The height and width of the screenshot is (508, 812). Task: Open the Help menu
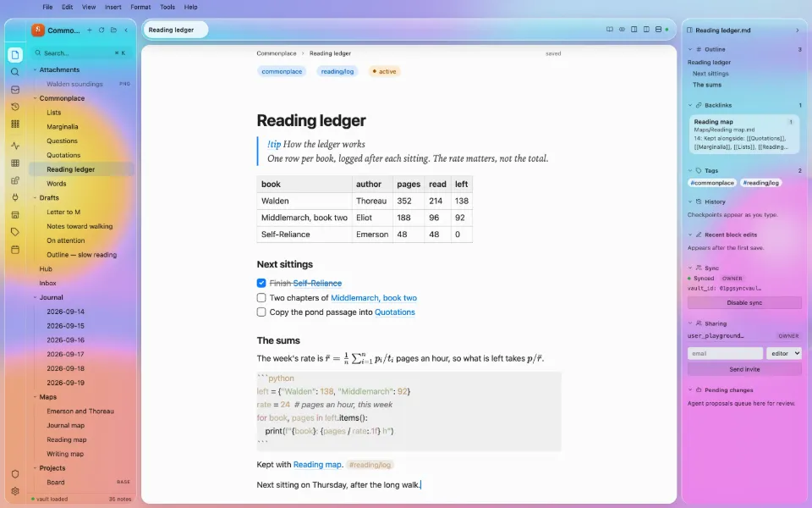tap(190, 7)
